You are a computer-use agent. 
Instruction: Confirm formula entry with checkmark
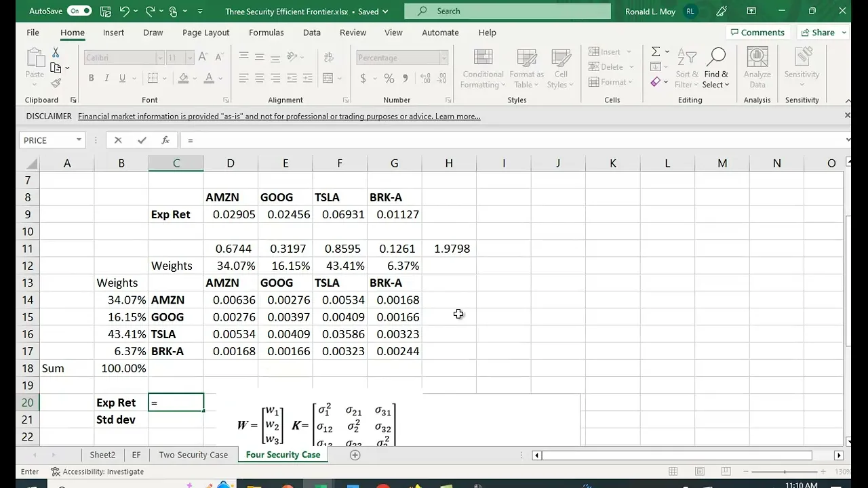coord(142,140)
